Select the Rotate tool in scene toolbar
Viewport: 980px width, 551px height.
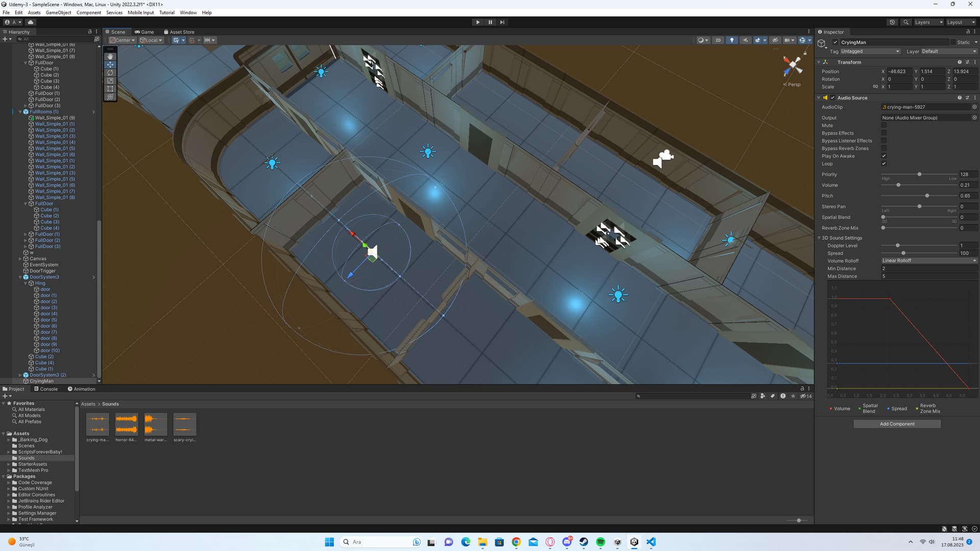point(110,73)
